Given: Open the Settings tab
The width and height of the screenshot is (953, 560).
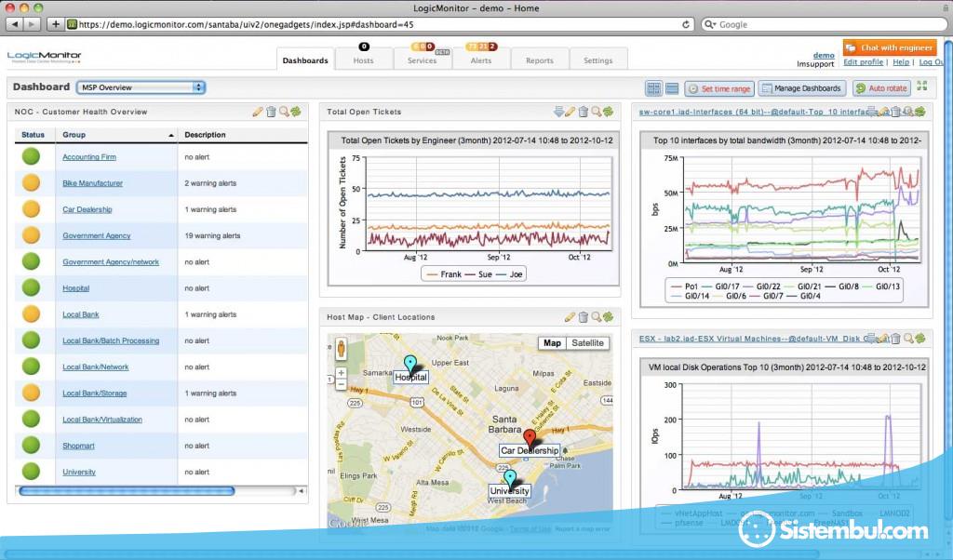Looking at the screenshot, I should [598, 60].
